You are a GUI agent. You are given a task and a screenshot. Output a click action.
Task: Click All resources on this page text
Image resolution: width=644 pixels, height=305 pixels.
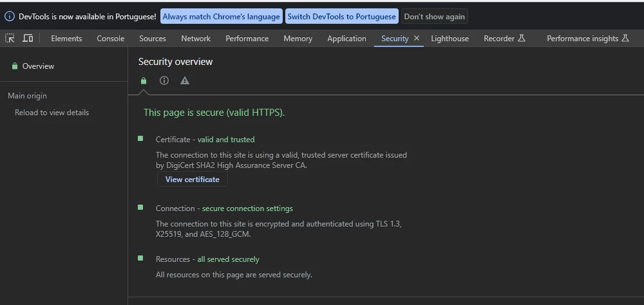234,275
